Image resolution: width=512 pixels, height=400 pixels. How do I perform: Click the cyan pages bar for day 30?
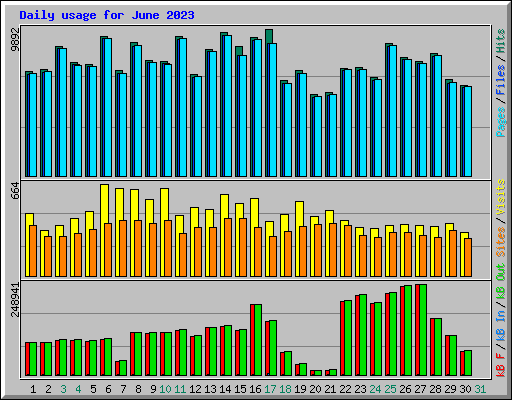(468, 131)
